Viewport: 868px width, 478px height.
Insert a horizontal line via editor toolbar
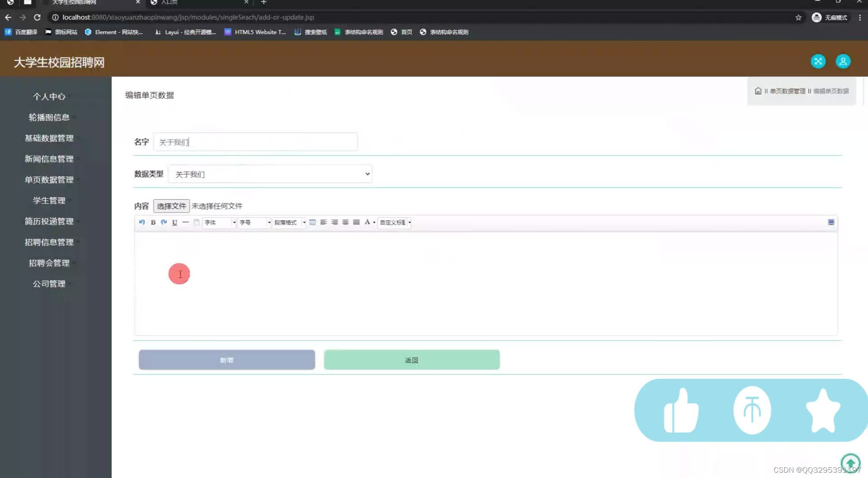[186, 222]
